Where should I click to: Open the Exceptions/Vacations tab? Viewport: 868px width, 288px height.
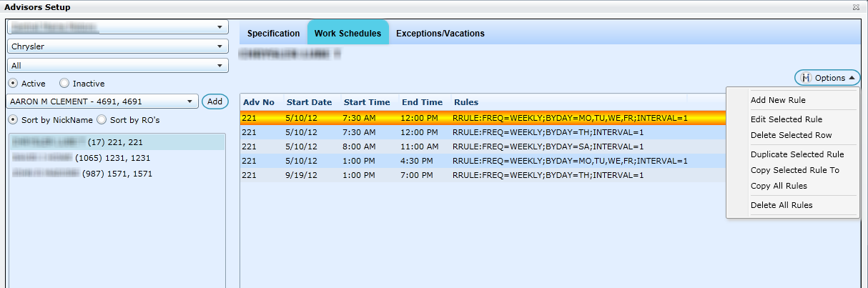tap(440, 34)
